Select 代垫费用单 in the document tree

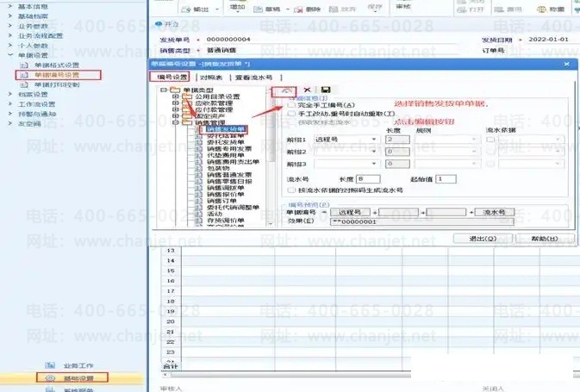[225, 155]
